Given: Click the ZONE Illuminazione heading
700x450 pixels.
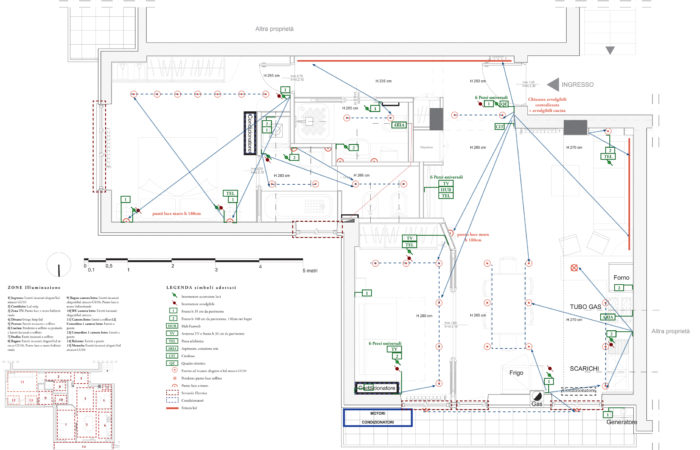Looking at the screenshot, I should point(34,288).
